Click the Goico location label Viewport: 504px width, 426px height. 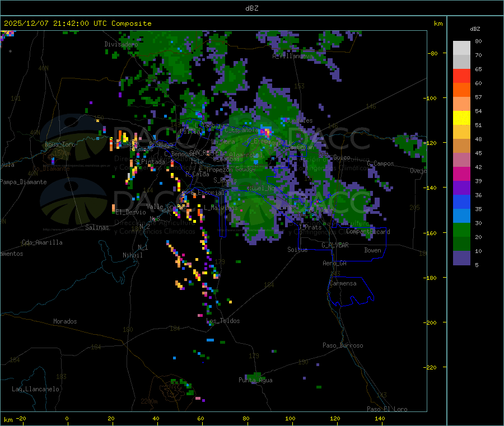click(342, 158)
